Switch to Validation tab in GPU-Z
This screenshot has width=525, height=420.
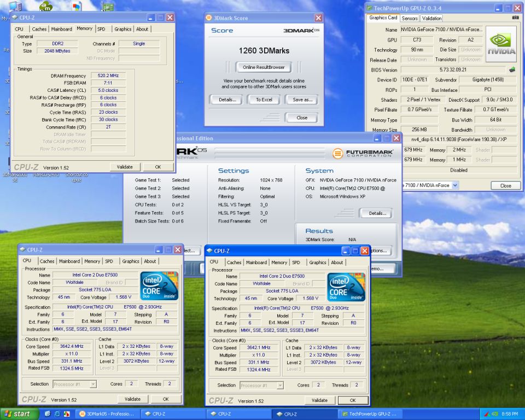pos(431,19)
